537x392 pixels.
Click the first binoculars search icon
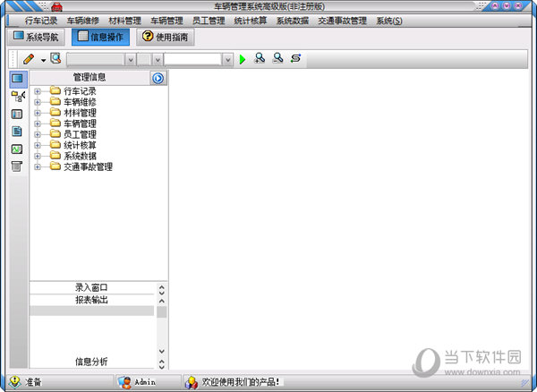pyautogui.click(x=260, y=59)
